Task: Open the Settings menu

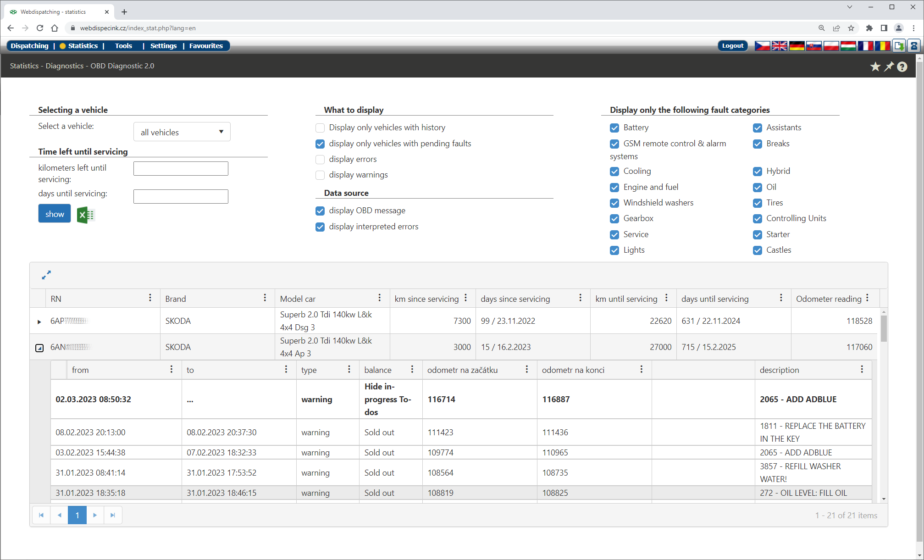Action: click(x=163, y=45)
